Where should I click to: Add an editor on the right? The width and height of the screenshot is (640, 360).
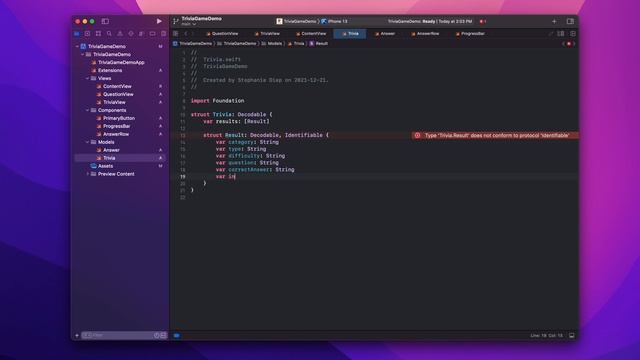click(573, 34)
